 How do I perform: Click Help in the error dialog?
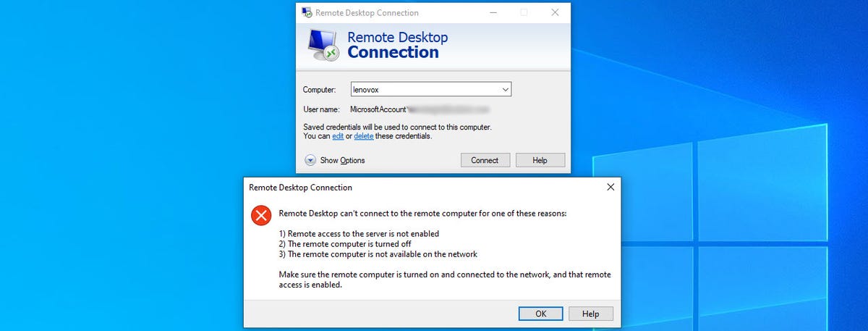coord(591,314)
